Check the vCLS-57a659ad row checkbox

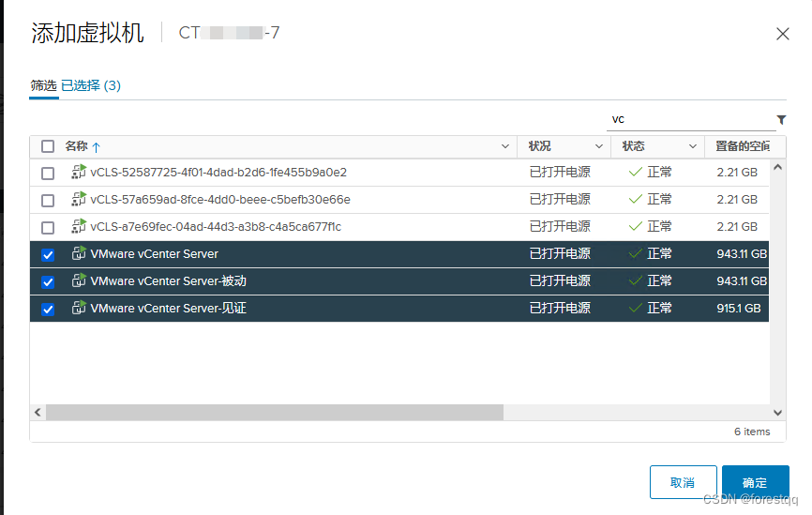tap(48, 201)
